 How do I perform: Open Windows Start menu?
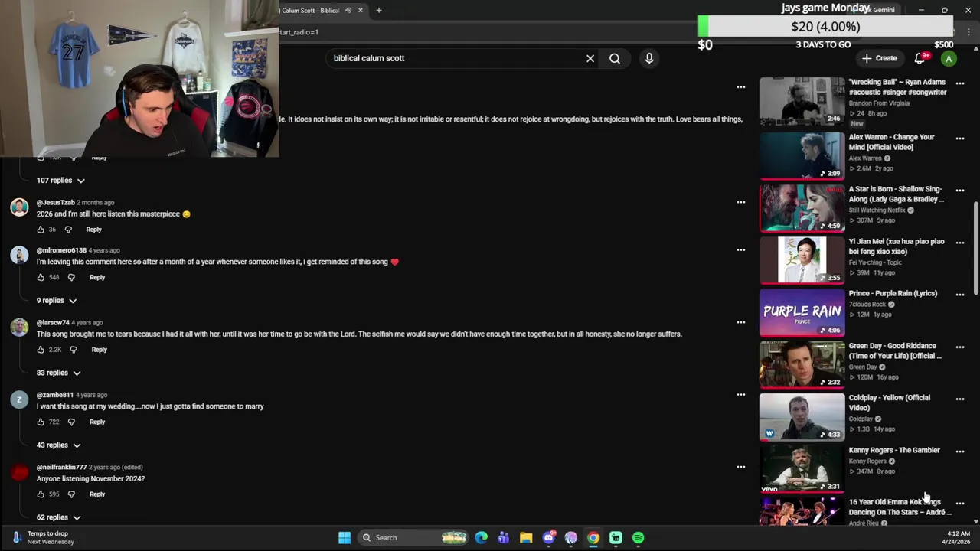tap(345, 538)
